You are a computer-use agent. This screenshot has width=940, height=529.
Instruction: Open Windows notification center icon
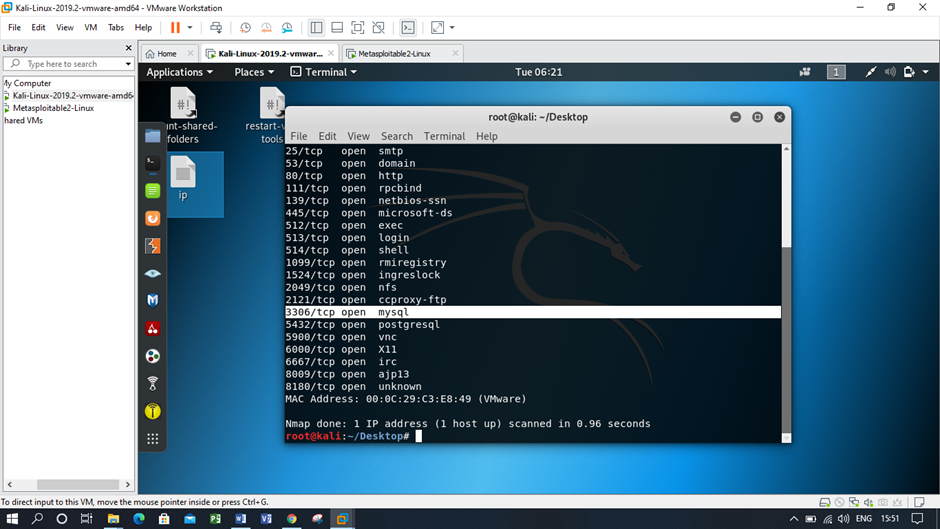pos(917,519)
